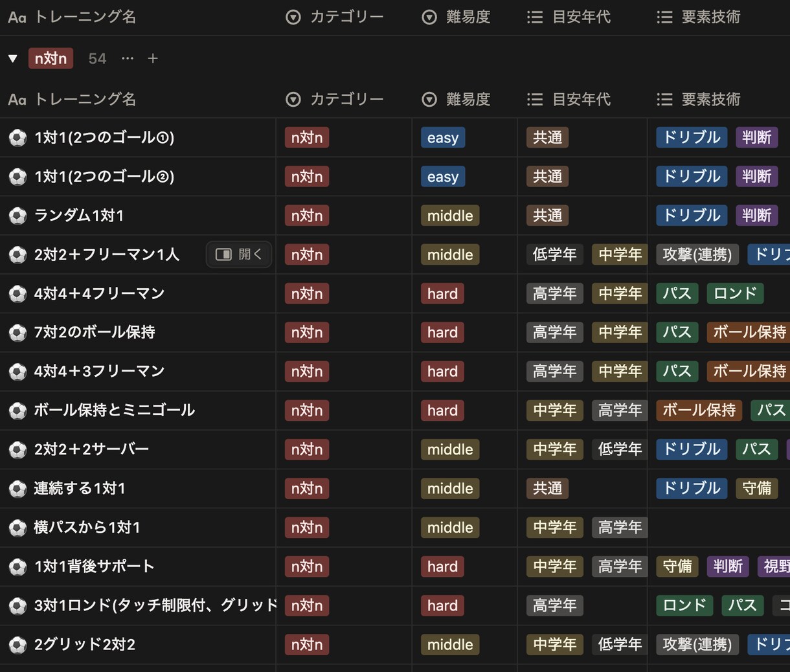Open the group table 目安年代 column header
This screenshot has width=790, height=672.
[x=569, y=99]
